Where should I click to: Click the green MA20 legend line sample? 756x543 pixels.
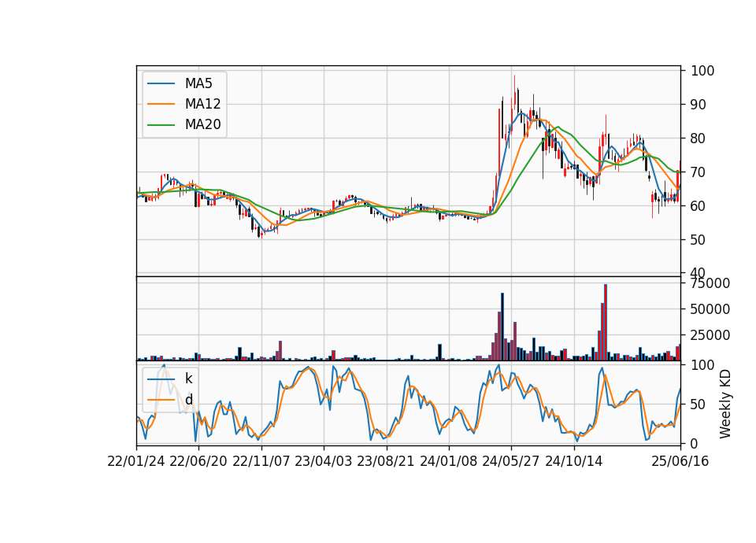pyautogui.click(x=161, y=125)
